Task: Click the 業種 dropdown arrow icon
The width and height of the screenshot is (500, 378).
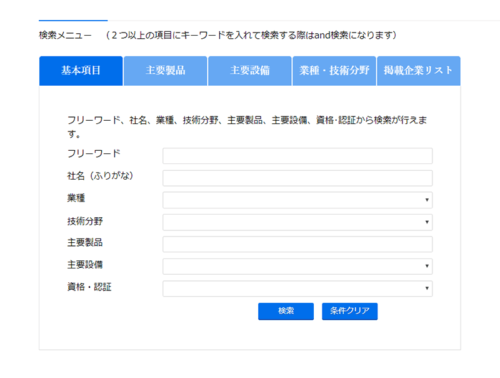Action: [427, 200]
